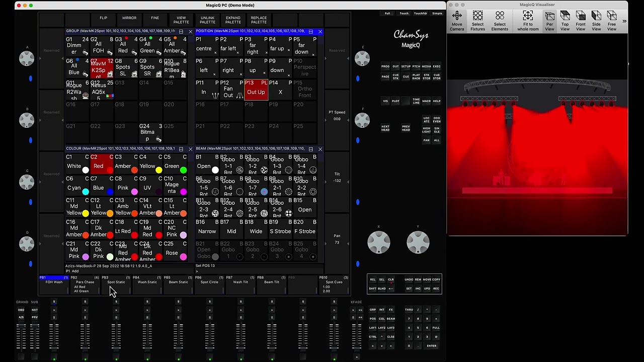Toggle the ODD EVEN selection button

click(437, 120)
